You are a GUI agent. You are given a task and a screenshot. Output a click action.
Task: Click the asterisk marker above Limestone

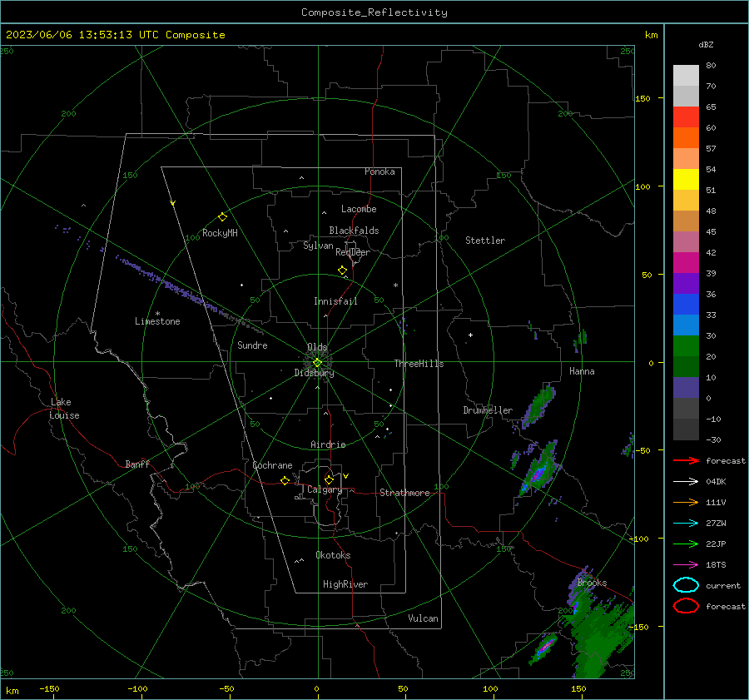tap(157, 314)
